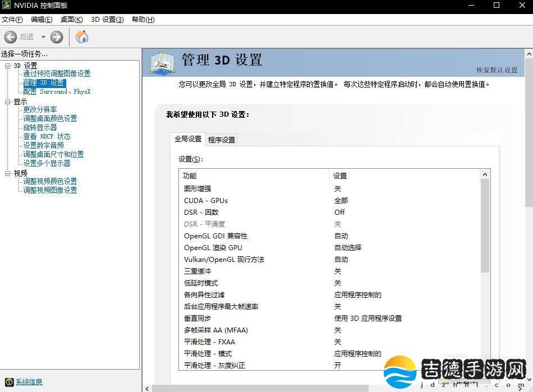The height and width of the screenshot is (392, 533).
Task: Click main panel scroll-up arrow
Action: (529, 54)
